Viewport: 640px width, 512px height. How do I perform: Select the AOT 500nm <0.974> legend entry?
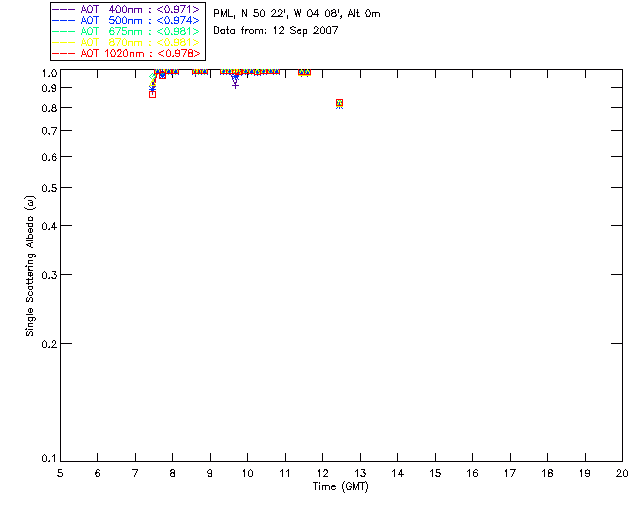[126, 20]
